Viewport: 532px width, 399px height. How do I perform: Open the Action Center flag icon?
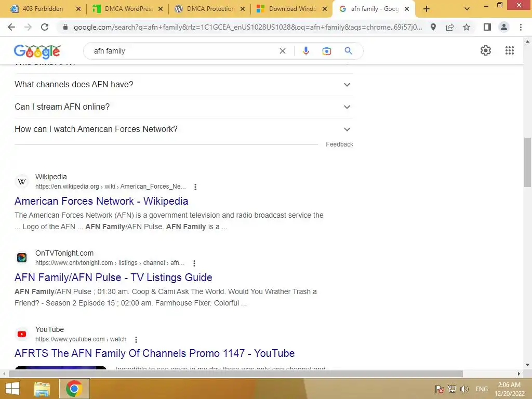coord(439,389)
